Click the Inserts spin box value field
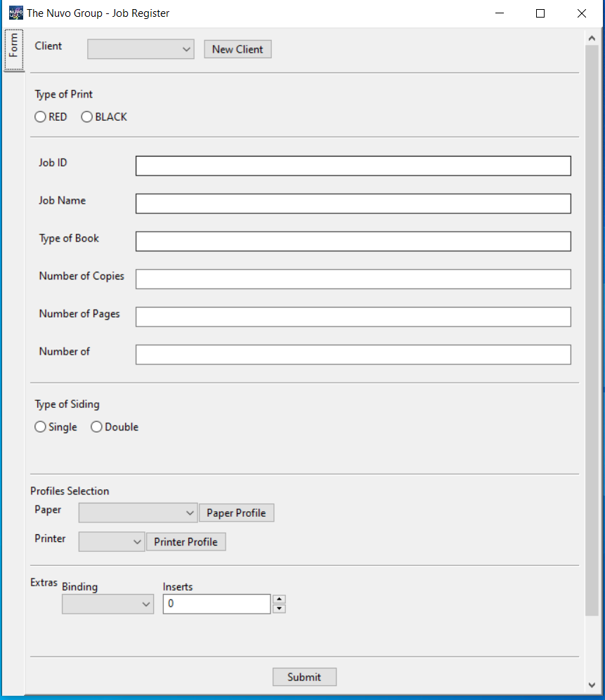The width and height of the screenshot is (605, 700). pos(216,604)
